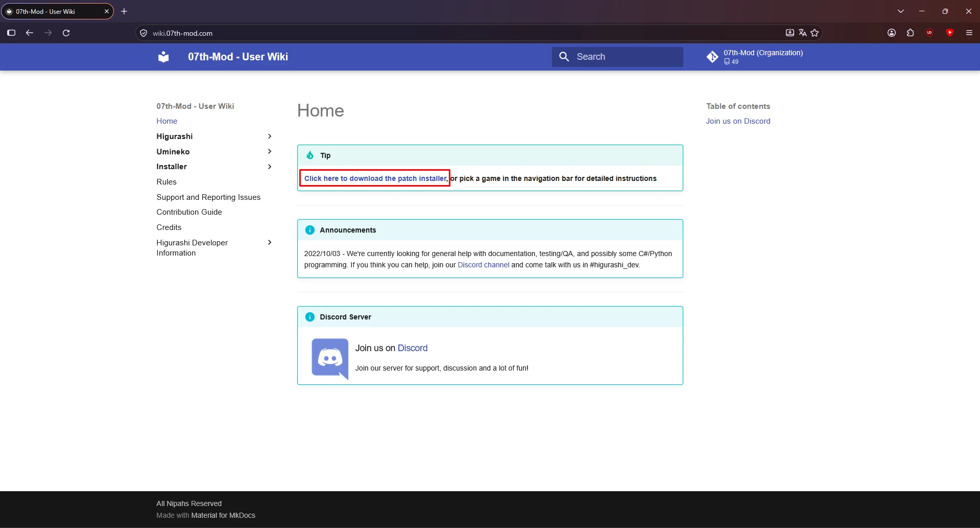Screen dimensions: 980x528
Task: Open Support and Reporting Issues page
Action: [208, 197]
